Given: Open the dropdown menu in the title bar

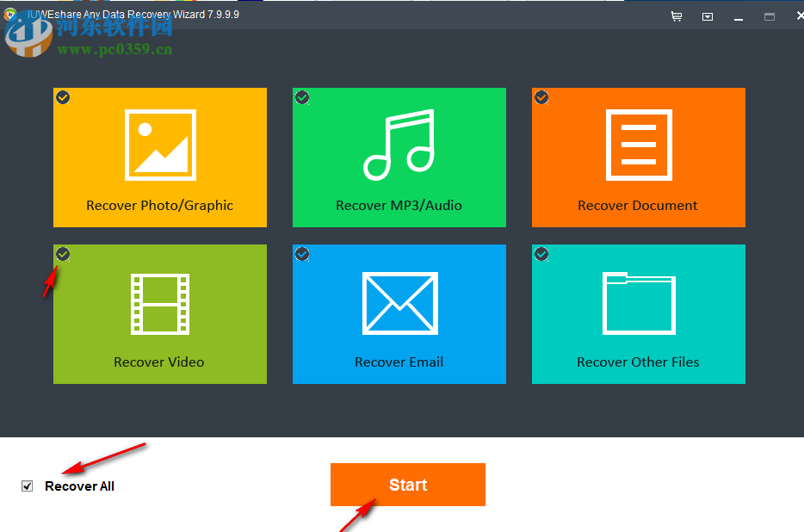Looking at the screenshot, I should [x=708, y=15].
